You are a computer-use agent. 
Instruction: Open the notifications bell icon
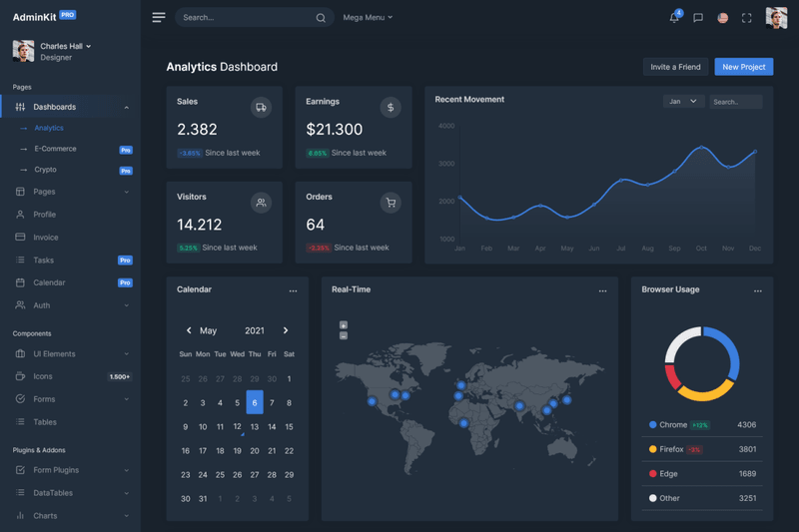tap(674, 18)
